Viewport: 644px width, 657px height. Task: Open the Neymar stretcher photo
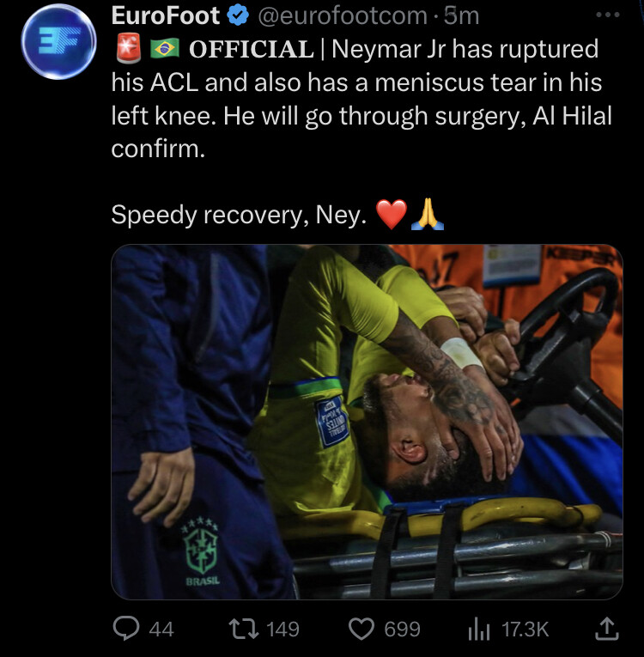367,422
